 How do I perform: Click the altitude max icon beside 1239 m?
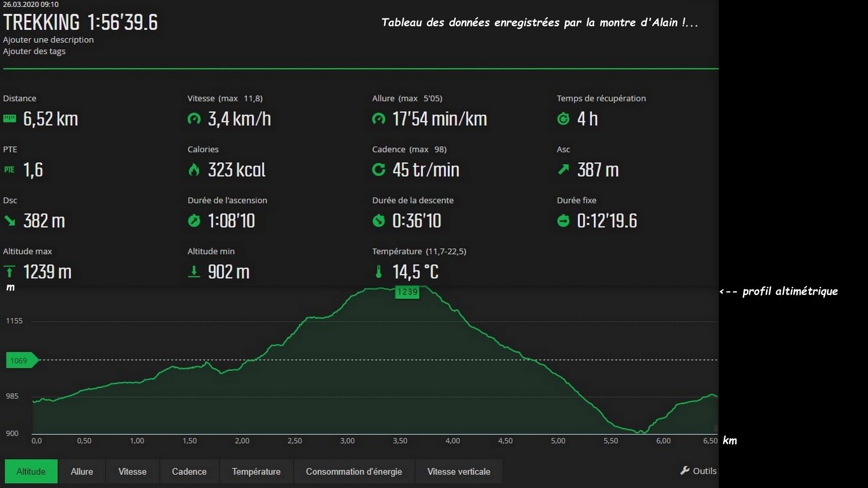pos(10,272)
